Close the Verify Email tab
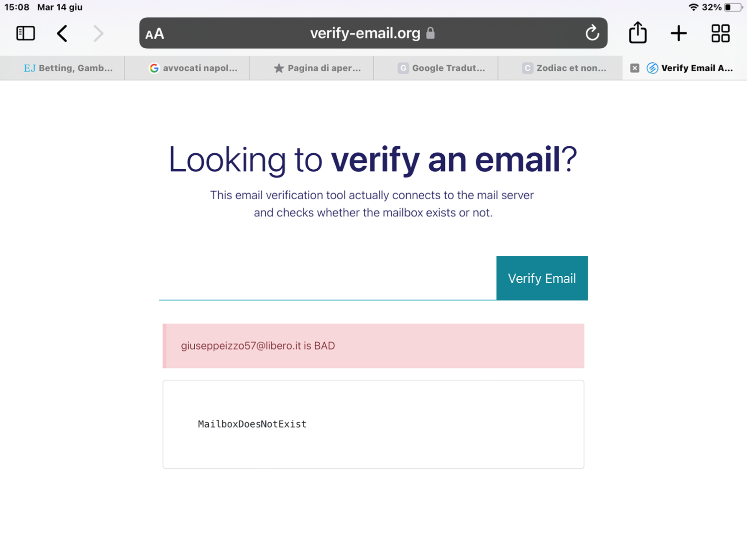This screenshot has width=747, height=560. [x=634, y=68]
